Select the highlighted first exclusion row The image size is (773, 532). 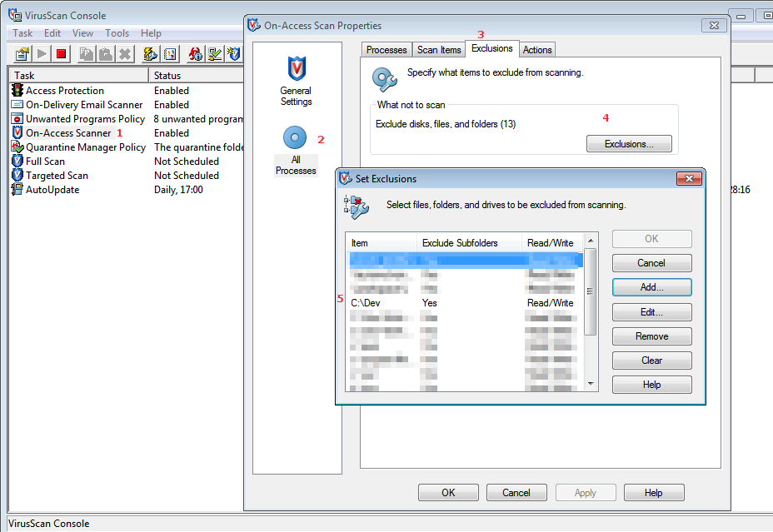click(466, 260)
